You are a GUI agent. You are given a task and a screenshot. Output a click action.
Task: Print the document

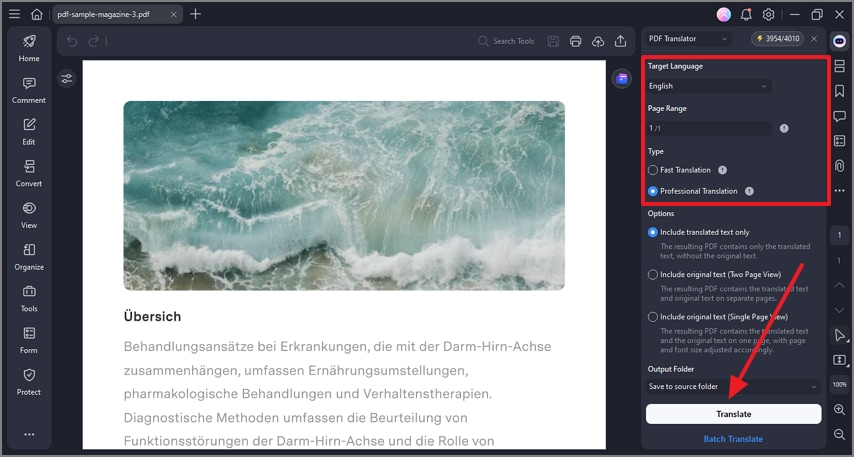pyautogui.click(x=575, y=41)
